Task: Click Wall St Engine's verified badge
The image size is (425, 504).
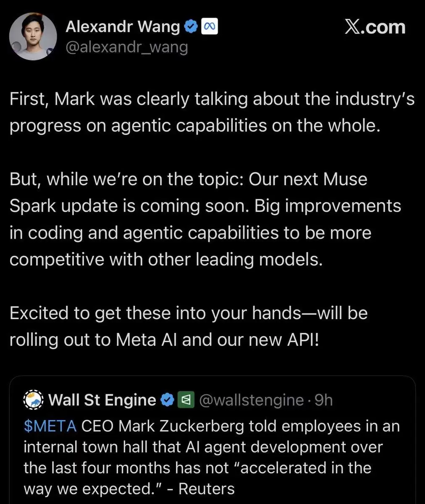Action: coord(168,400)
